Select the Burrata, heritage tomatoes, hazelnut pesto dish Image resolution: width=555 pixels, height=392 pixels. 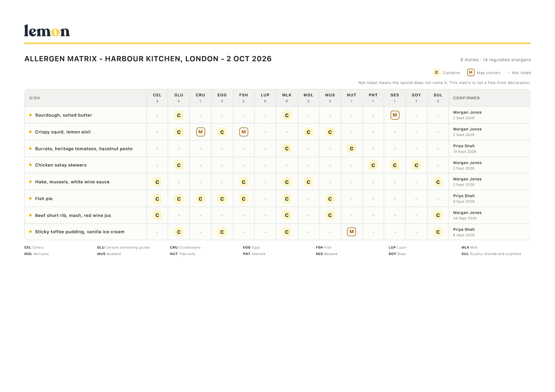pos(84,149)
